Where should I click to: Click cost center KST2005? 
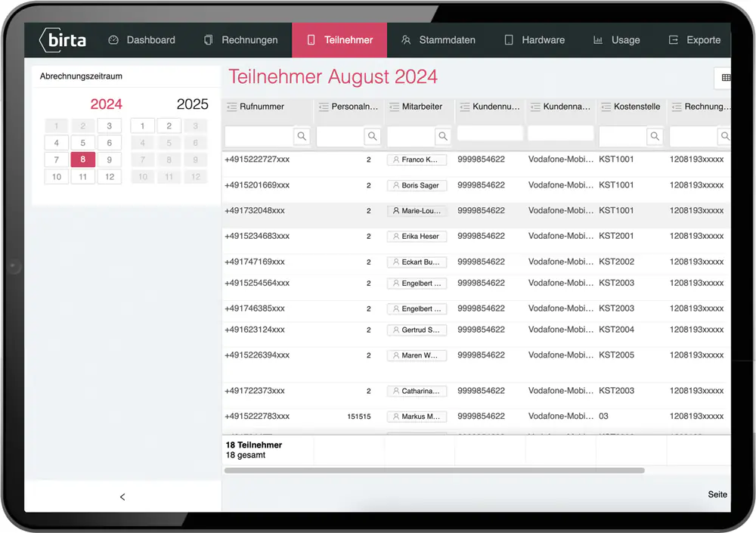coord(616,355)
